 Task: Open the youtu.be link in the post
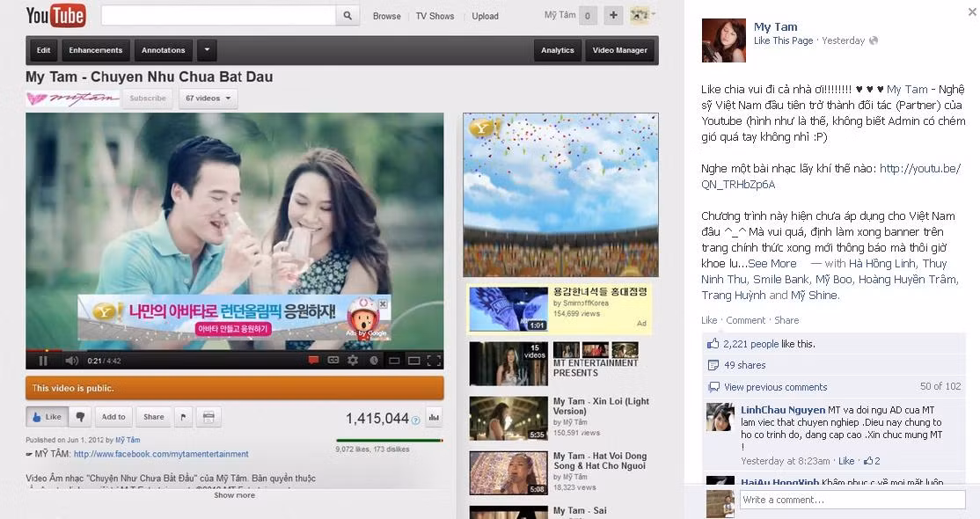(830, 176)
